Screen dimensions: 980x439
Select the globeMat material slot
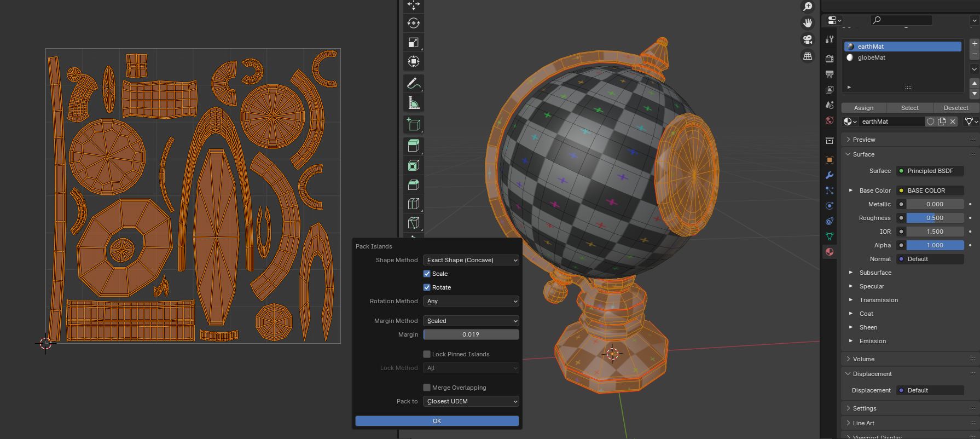[903, 57]
